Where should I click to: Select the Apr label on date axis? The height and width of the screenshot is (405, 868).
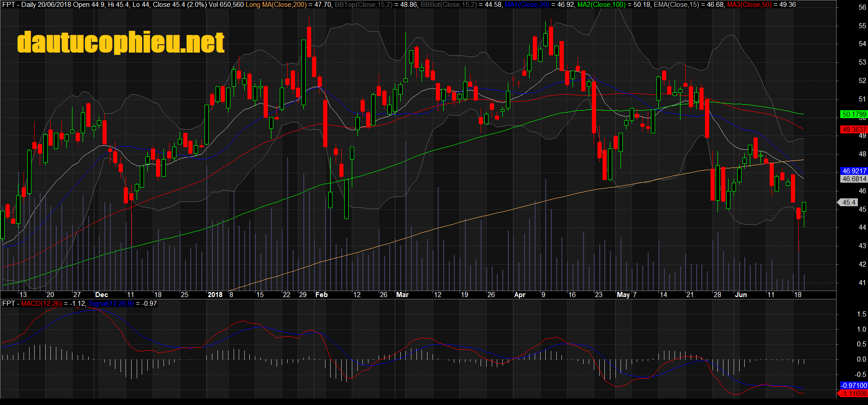(x=520, y=295)
